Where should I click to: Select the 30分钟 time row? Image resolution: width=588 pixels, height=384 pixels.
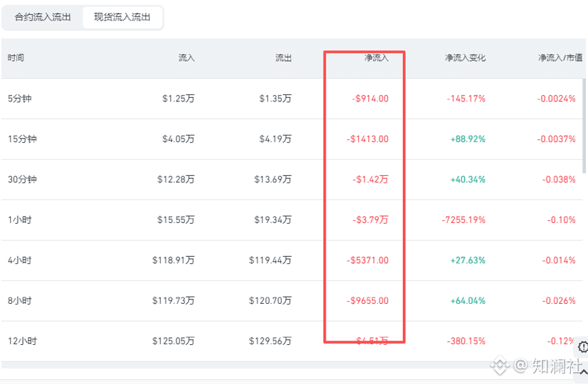pos(292,180)
